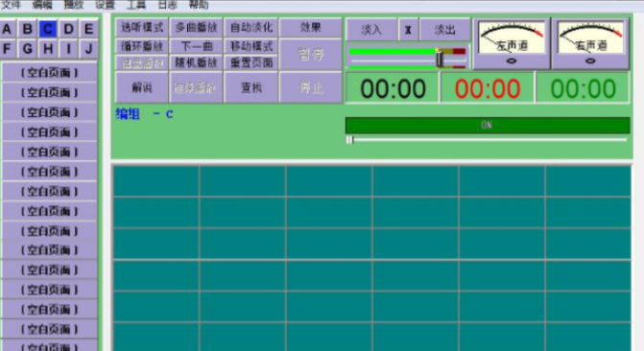
Task: Click the 暂停 pause button
Action: click(311, 55)
